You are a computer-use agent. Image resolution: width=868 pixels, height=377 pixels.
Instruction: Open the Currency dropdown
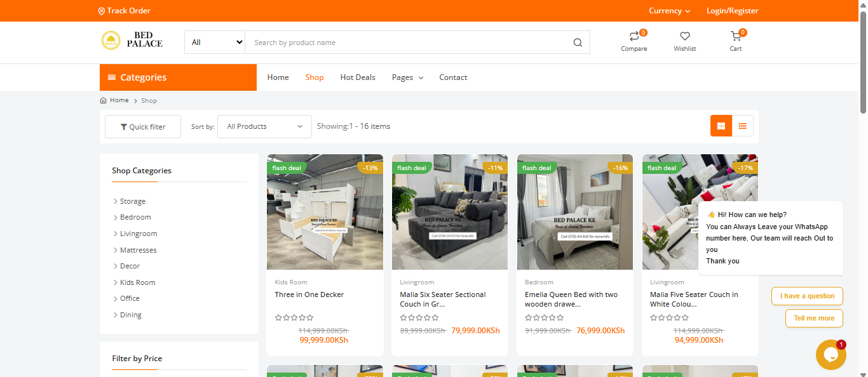pyautogui.click(x=669, y=11)
